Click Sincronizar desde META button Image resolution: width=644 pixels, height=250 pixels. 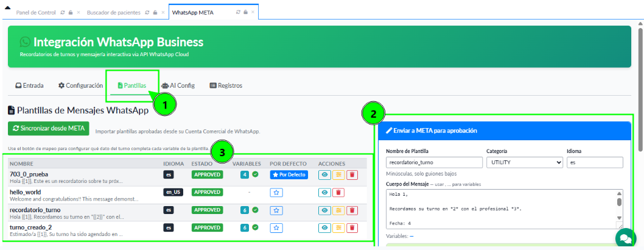49,128
